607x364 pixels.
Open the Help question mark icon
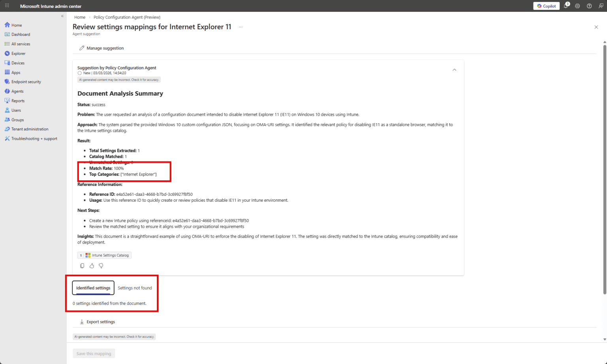[x=589, y=6]
